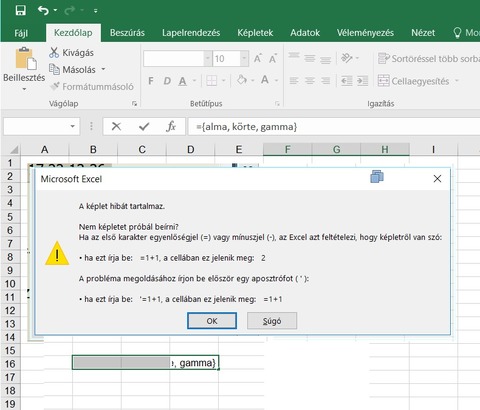480x410 pixels.
Task: Click the decrease font size icon
Action: click(273, 59)
